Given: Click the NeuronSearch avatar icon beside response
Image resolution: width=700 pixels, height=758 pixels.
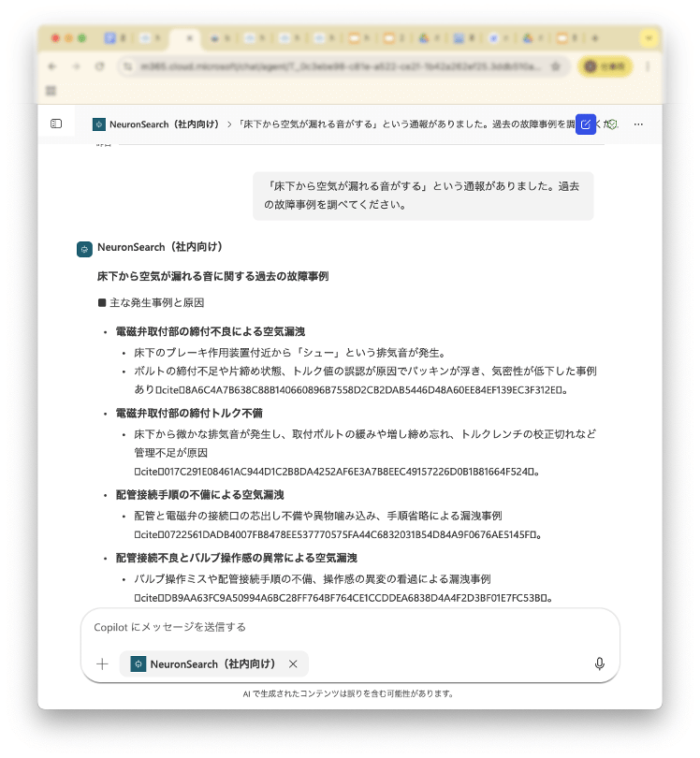Looking at the screenshot, I should coord(84,248).
